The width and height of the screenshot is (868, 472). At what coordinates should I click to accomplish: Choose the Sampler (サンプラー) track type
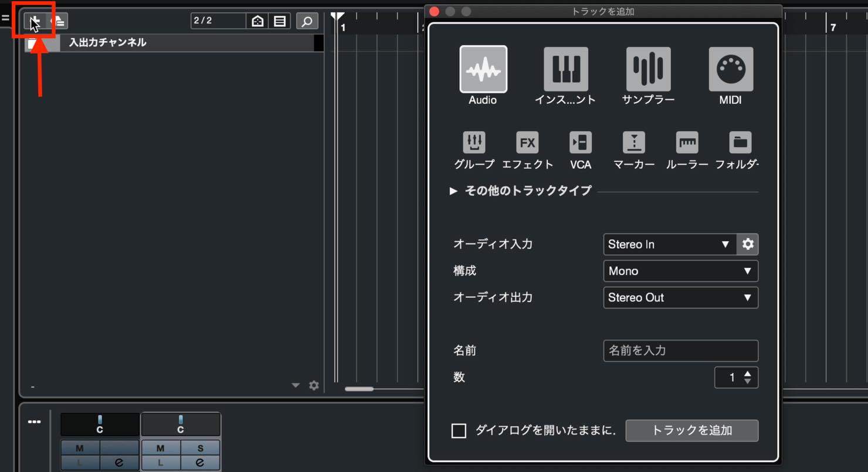[648, 69]
